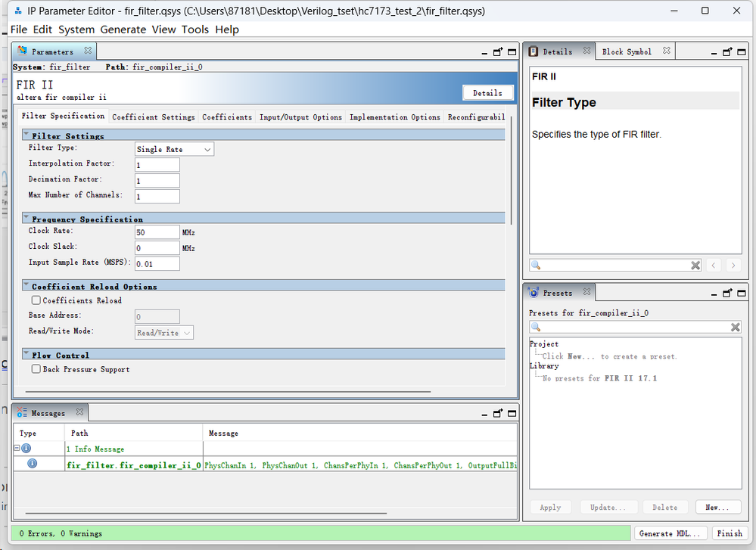The width and height of the screenshot is (756, 550).
Task: Detach the Messages panel into a window
Action: click(x=498, y=413)
